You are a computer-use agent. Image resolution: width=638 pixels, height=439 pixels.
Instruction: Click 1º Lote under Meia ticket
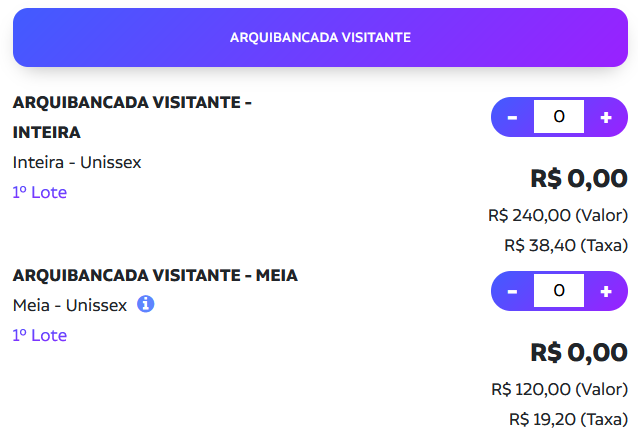coord(40,335)
